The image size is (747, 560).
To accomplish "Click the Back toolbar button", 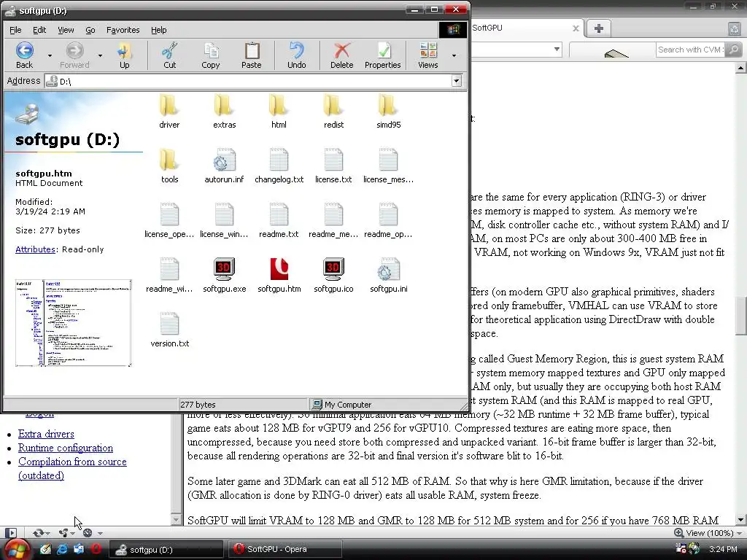I will [24, 55].
